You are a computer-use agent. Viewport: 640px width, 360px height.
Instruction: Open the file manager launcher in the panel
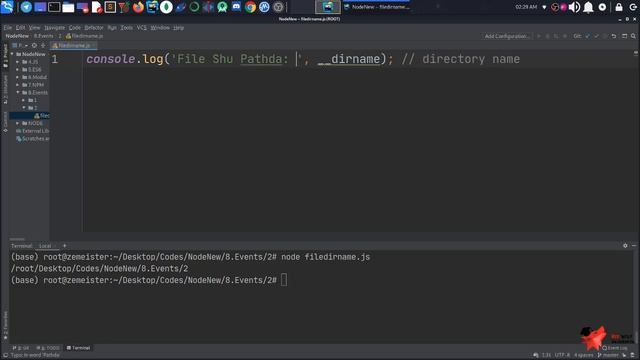coord(68,7)
